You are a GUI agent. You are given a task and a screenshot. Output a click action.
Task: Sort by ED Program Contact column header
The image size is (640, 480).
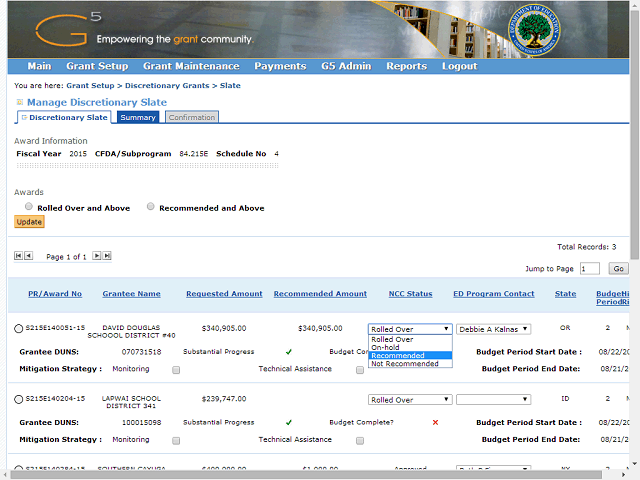pyautogui.click(x=494, y=294)
